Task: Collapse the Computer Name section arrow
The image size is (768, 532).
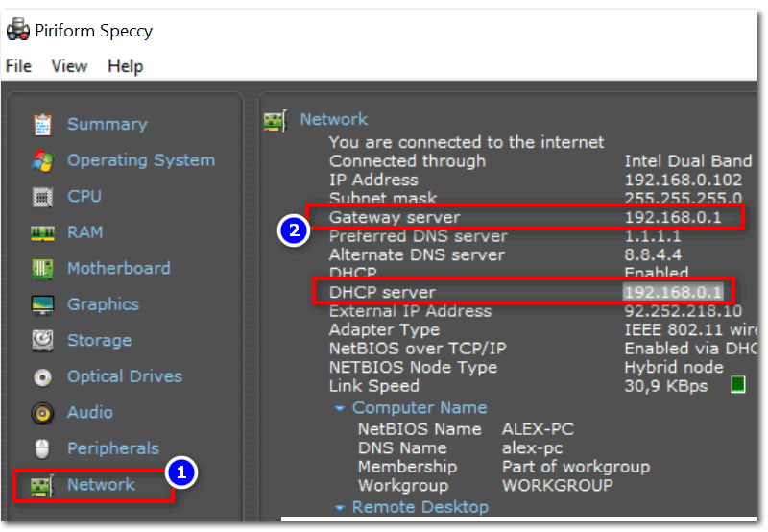Action: pos(340,408)
